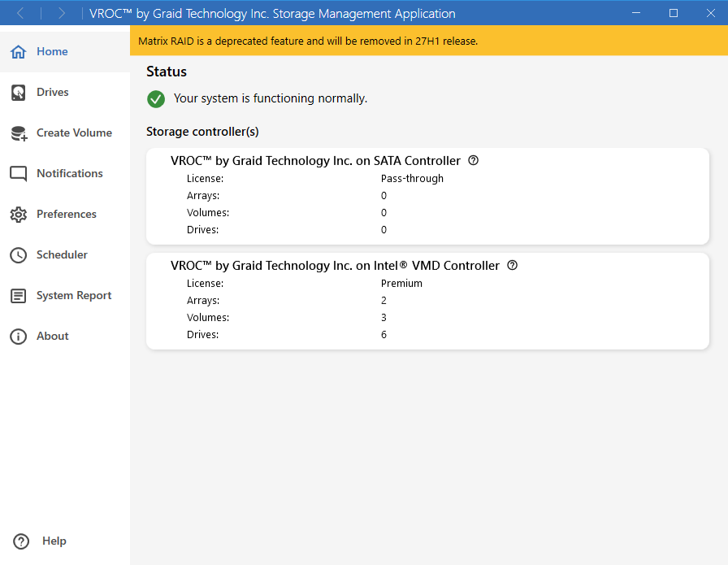Open the Home menu label
The width and height of the screenshot is (728, 565).
coord(52,51)
